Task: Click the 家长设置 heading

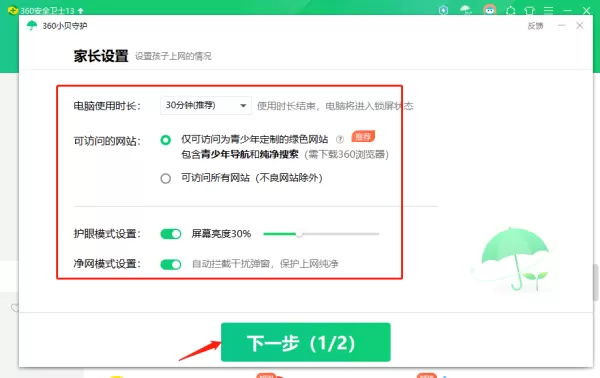Action: coord(101,56)
